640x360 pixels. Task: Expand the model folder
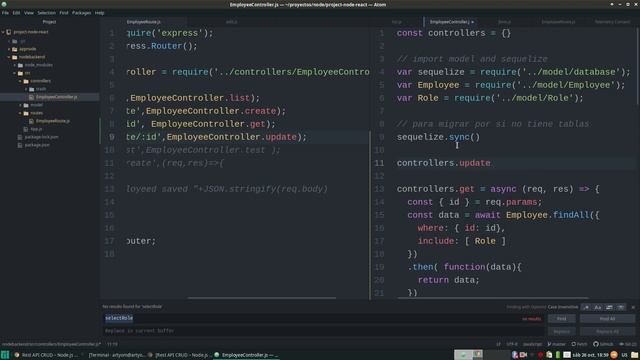[21, 105]
